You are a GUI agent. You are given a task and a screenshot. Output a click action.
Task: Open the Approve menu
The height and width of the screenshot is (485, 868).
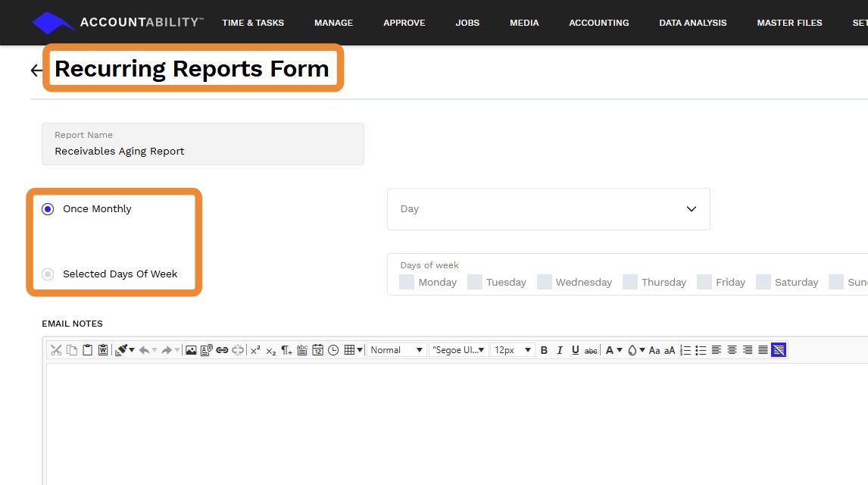(404, 23)
